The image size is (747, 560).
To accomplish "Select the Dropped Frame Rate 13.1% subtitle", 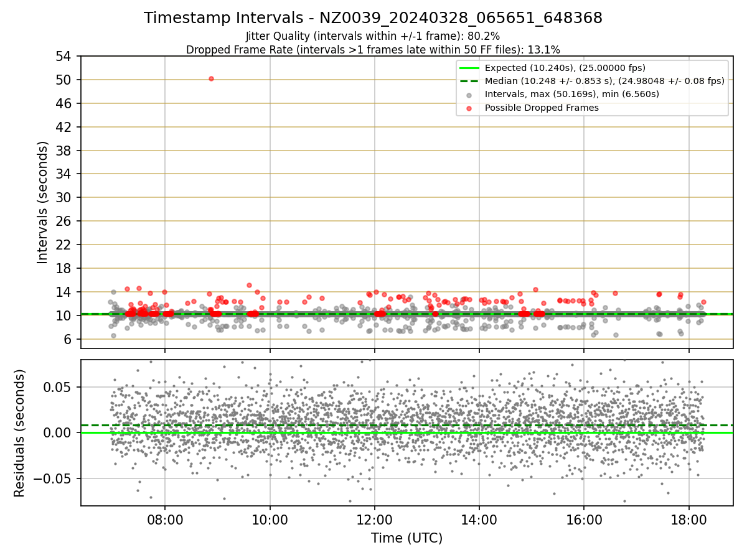I will click(x=373, y=49).
